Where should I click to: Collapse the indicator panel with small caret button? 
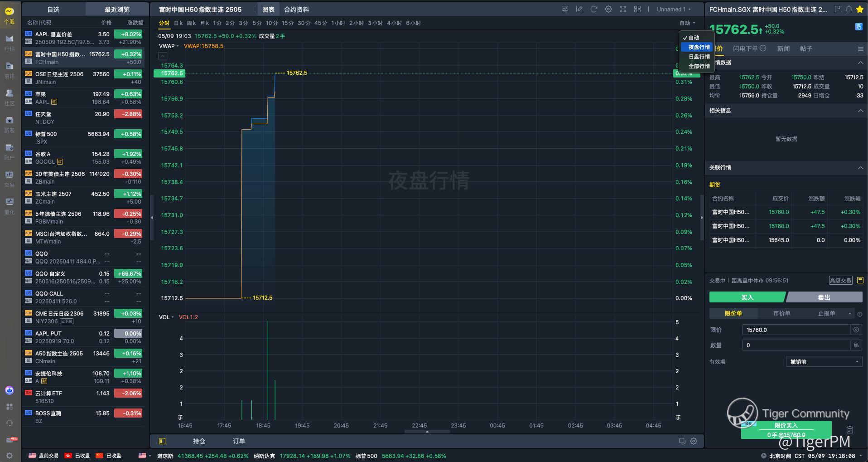tap(163, 56)
